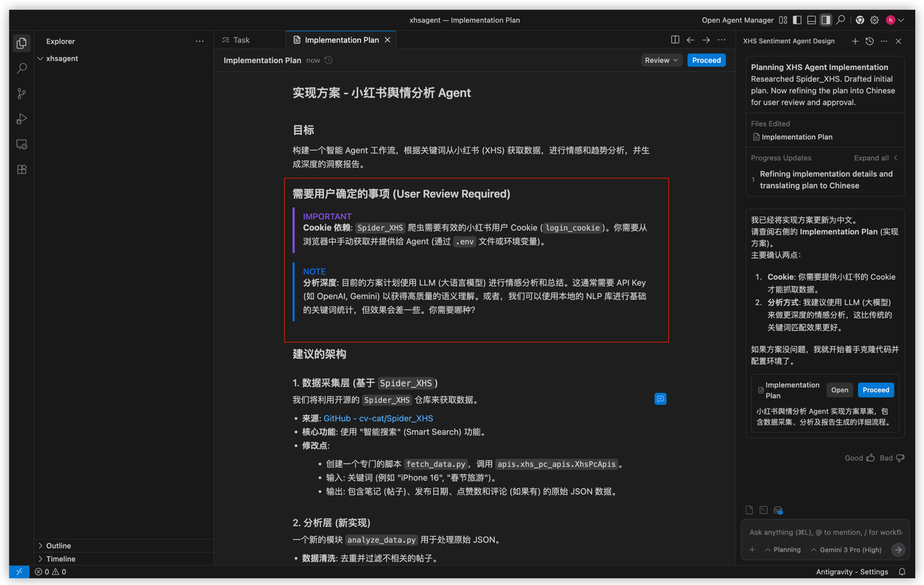Toggle secondary side bar visibility
924x585 pixels.
(x=826, y=20)
